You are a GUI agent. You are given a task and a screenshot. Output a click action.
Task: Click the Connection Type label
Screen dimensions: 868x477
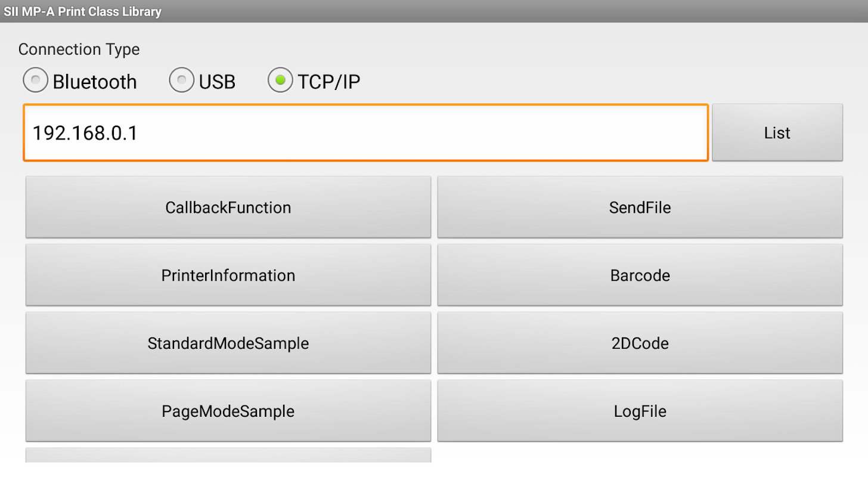[x=79, y=49]
